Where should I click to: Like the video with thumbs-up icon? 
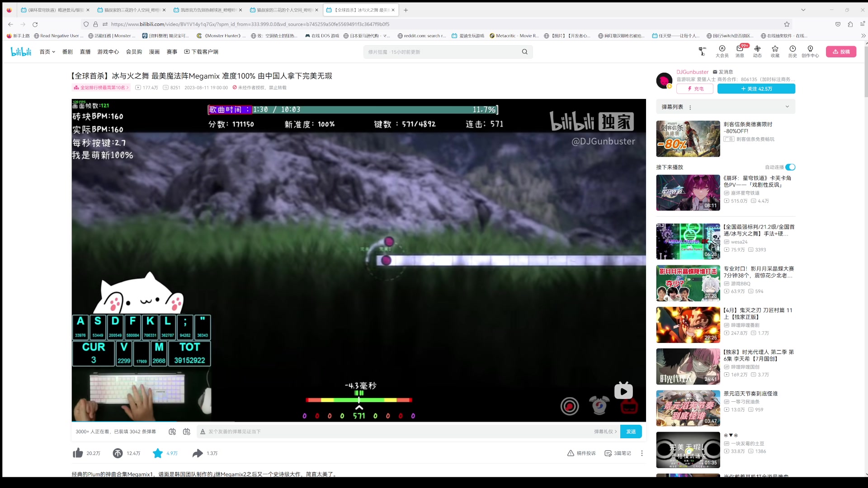tap(78, 453)
